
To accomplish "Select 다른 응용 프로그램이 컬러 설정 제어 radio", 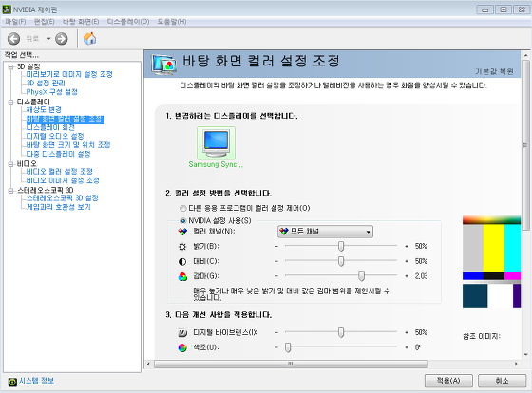I will click(183, 208).
